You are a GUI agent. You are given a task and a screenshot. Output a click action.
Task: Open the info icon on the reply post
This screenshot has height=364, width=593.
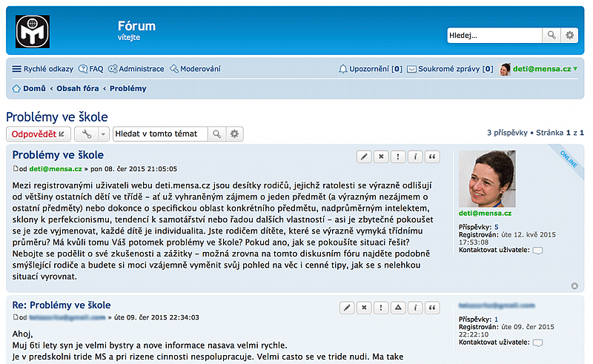416,307
